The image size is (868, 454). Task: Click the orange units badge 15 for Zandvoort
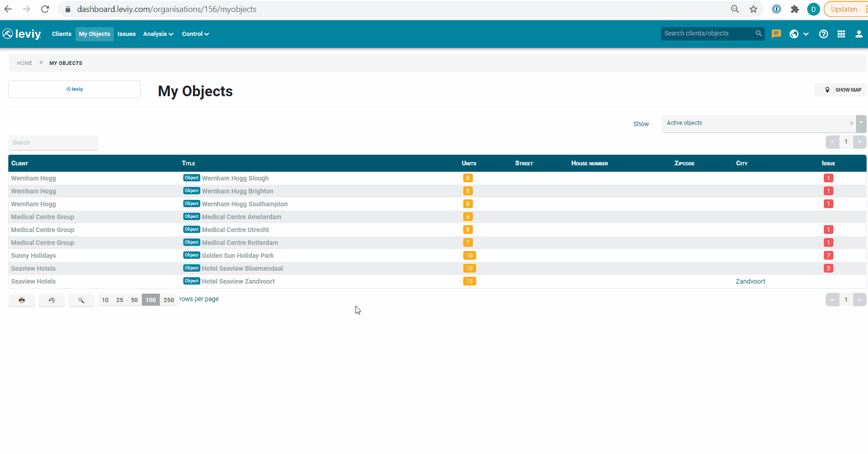470,281
